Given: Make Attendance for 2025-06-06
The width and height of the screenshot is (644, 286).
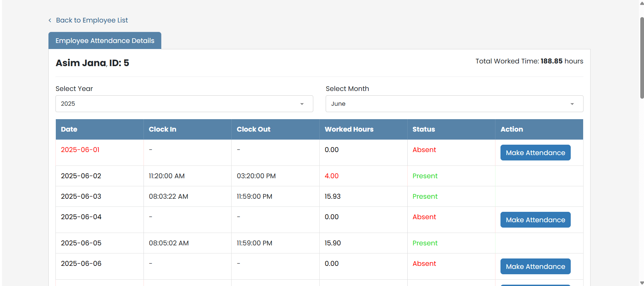Looking at the screenshot, I should pyautogui.click(x=535, y=267).
